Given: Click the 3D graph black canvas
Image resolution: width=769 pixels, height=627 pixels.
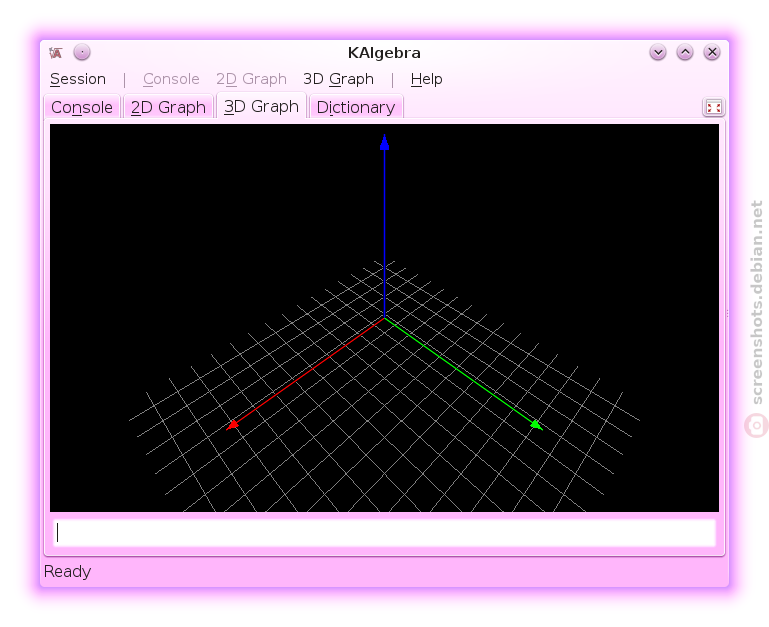Looking at the screenshot, I should coord(384,318).
